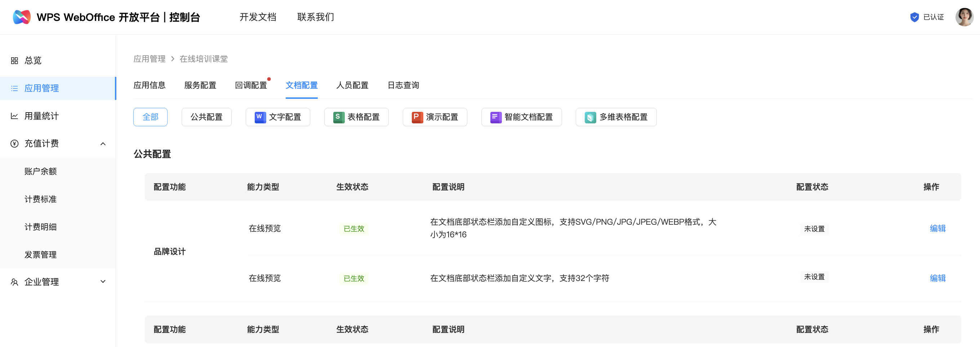Screen dimensions: 980x347
Task: Select the 表格配置 spreadsheet icon filter
Action: coord(338,117)
